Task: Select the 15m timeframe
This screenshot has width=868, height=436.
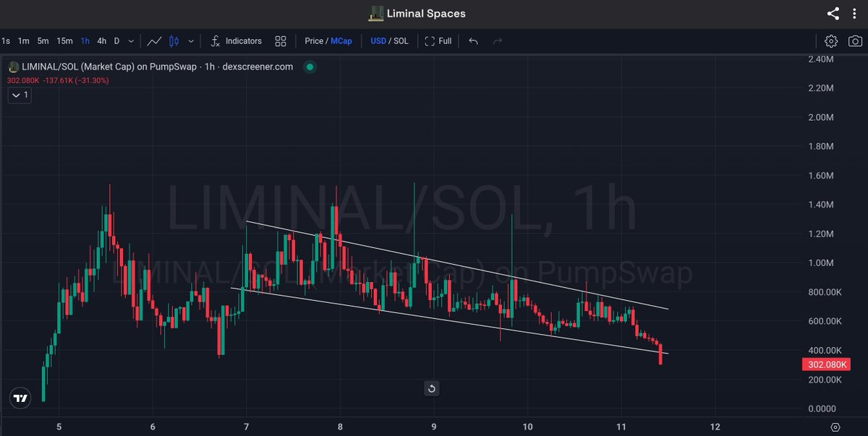Action: click(x=64, y=41)
